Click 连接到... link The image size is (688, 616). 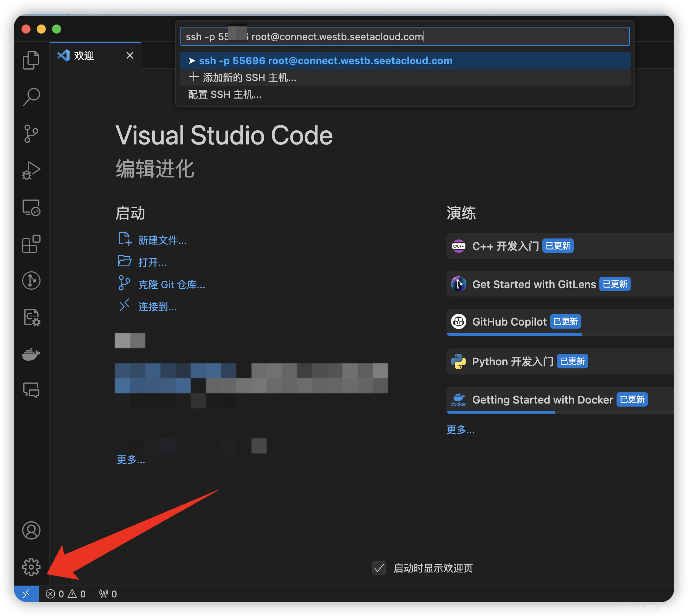coord(157,307)
